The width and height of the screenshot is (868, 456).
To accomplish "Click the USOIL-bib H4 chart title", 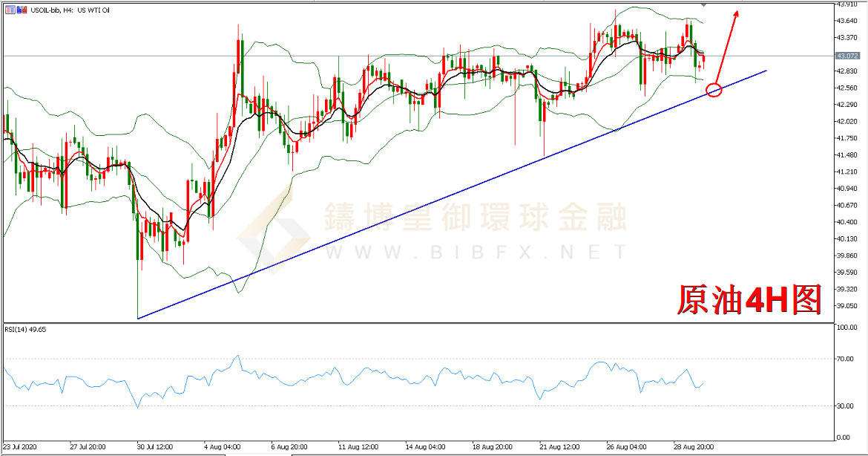I will pos(68,10).
